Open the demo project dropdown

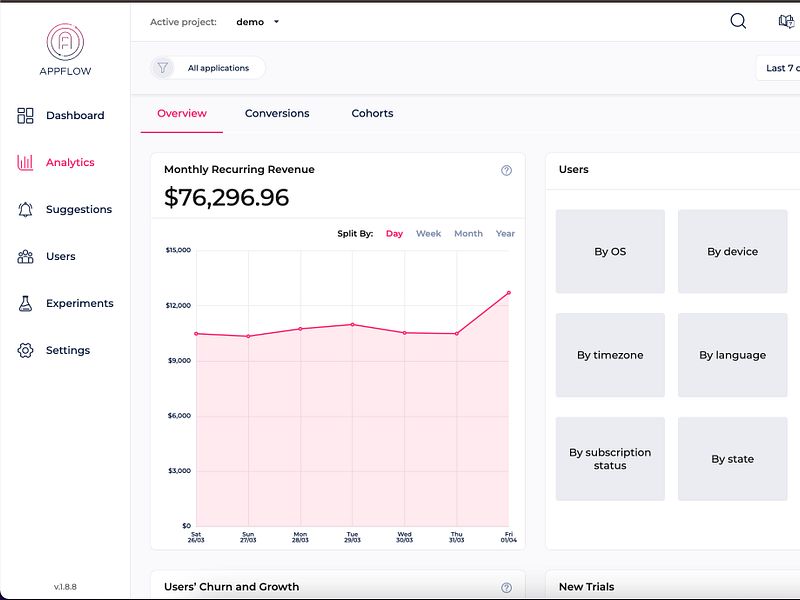[x=257, y=21]
